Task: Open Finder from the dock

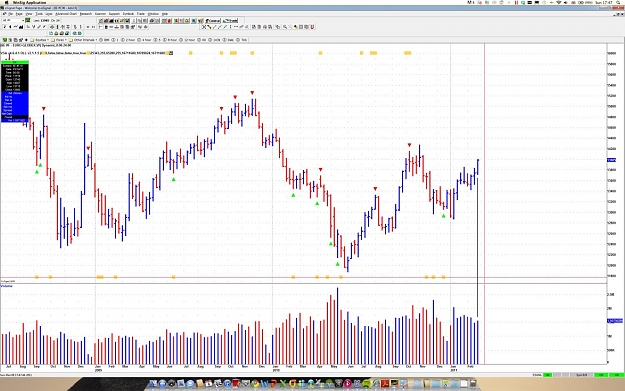Action: coord(153,383)
